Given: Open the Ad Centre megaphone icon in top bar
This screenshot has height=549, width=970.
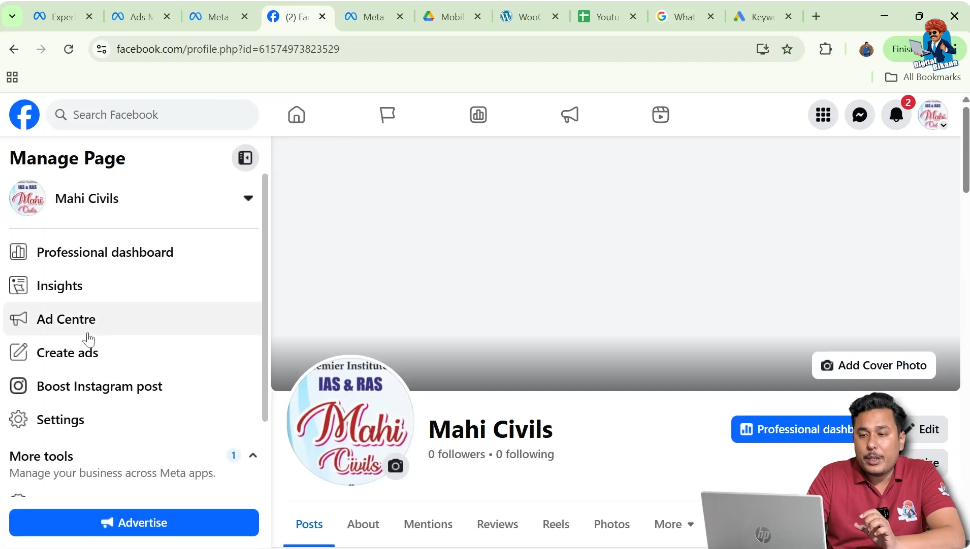Looking at the screenshot, I should [569, 115].
